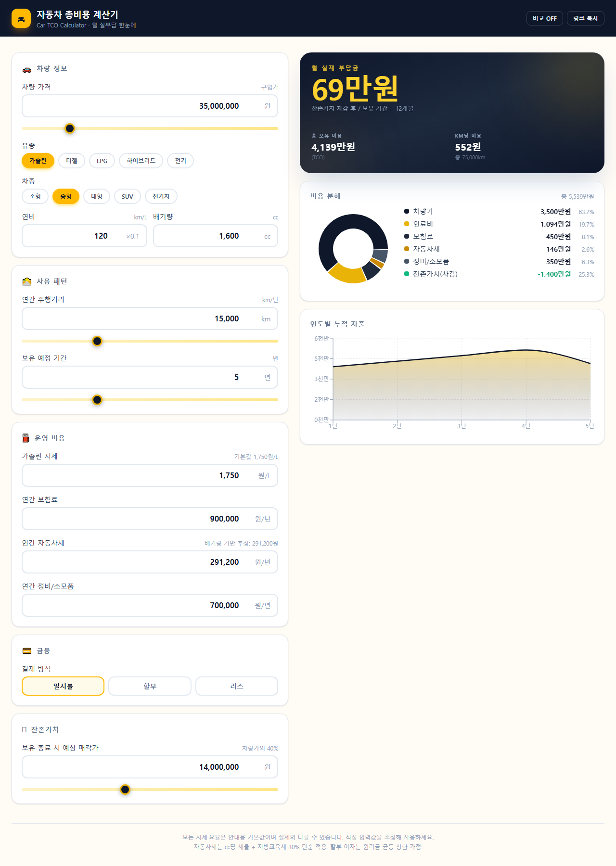Focus the 연간 정비/소모품 input field

click(150, 605)
